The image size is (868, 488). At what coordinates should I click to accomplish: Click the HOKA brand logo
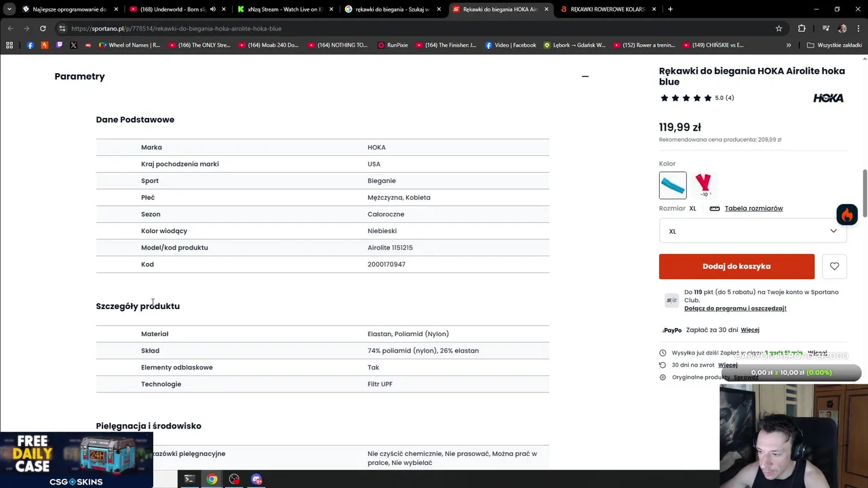click(828, 98)
